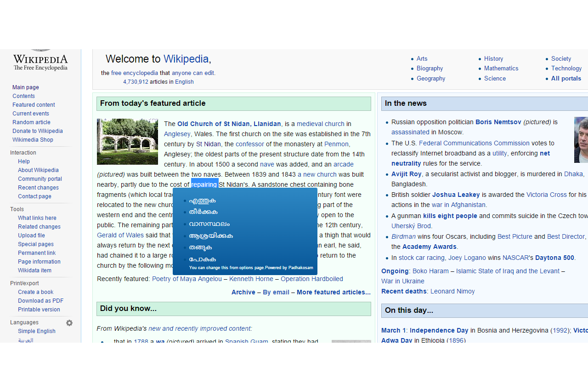
Task: Visit the Wikimedia Shop link
Action: [33, 140]
